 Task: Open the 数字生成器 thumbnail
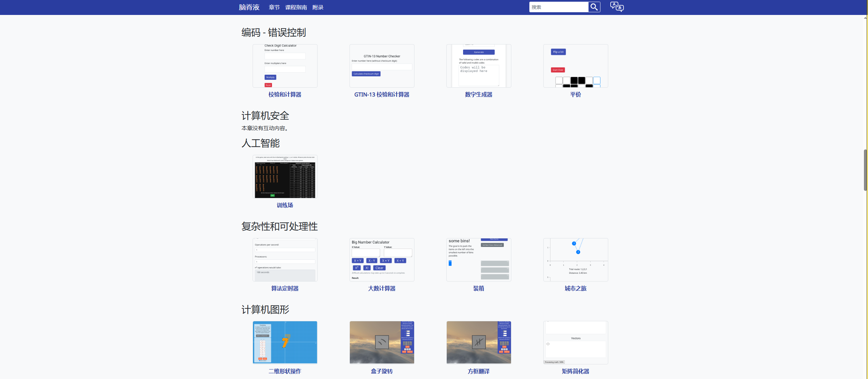point(478,66)
